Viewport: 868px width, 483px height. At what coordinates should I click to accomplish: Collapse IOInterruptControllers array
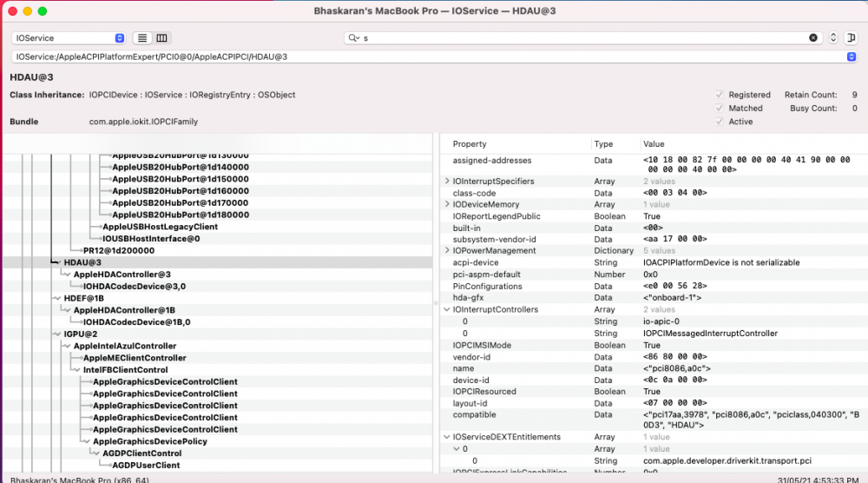(447, 309)
